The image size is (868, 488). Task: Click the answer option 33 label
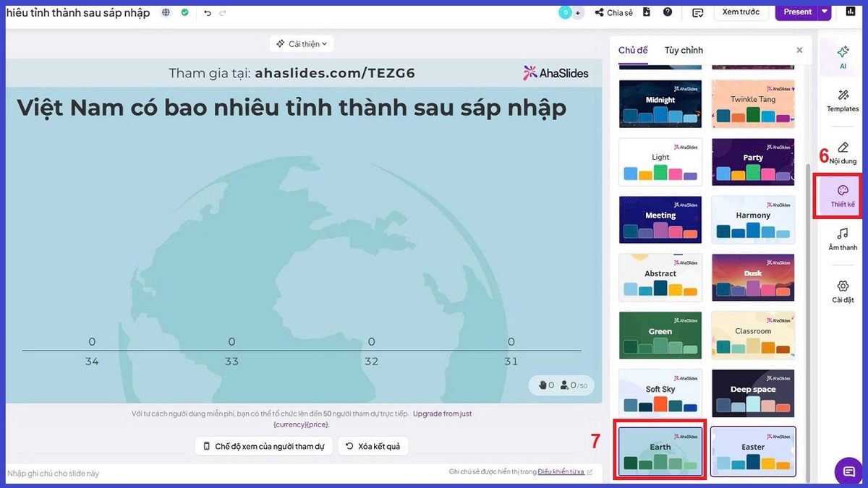click(x=231, y=361)
